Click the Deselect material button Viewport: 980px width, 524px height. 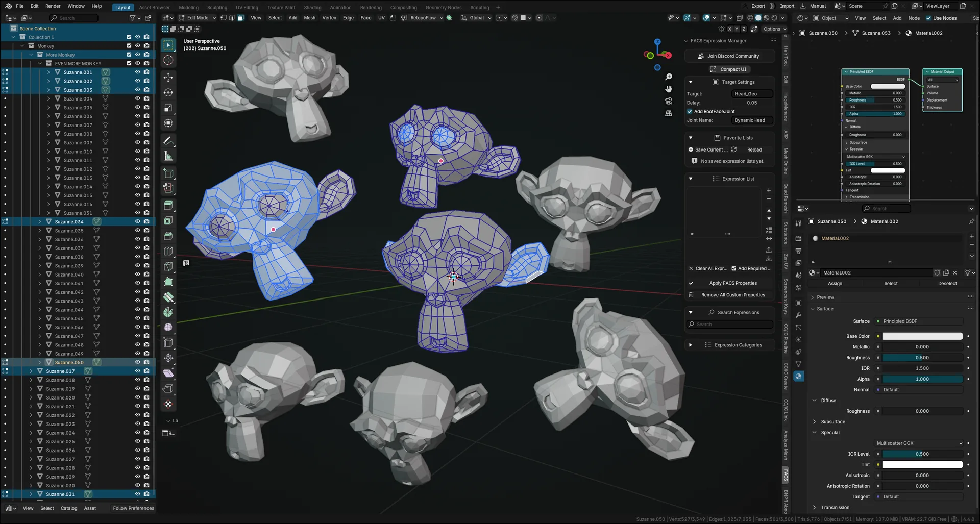coord(947,284)
